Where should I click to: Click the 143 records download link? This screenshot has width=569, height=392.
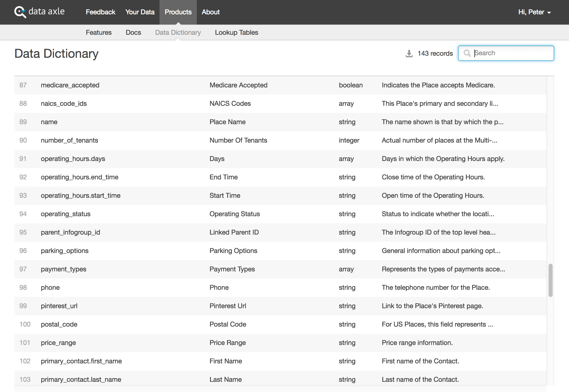(435, 53)
